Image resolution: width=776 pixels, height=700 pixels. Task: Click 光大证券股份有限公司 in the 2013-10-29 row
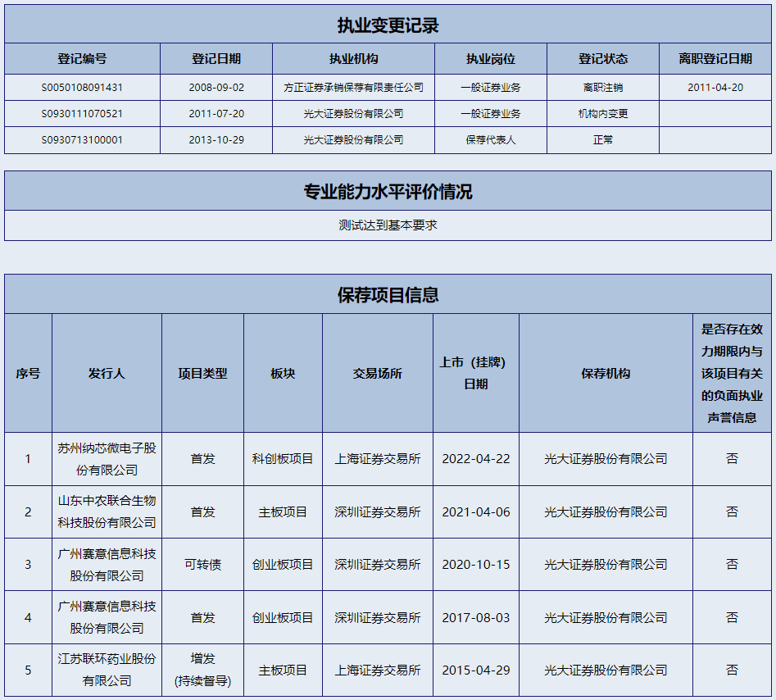(x=353, y=140)
